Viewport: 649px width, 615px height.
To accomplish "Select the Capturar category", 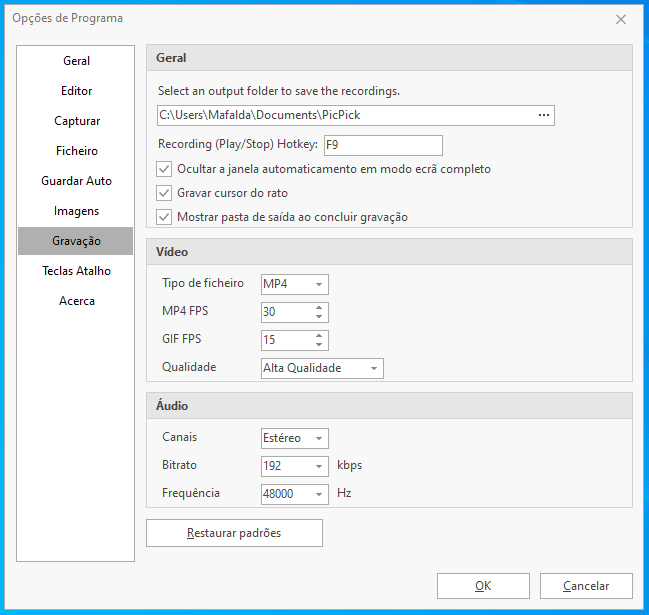I will coord(76,121).
